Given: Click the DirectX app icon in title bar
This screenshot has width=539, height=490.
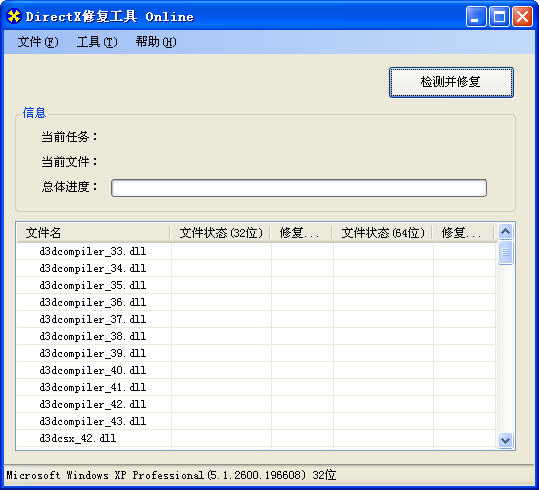Looking at the screenshot, I should [x=14, y=16].
